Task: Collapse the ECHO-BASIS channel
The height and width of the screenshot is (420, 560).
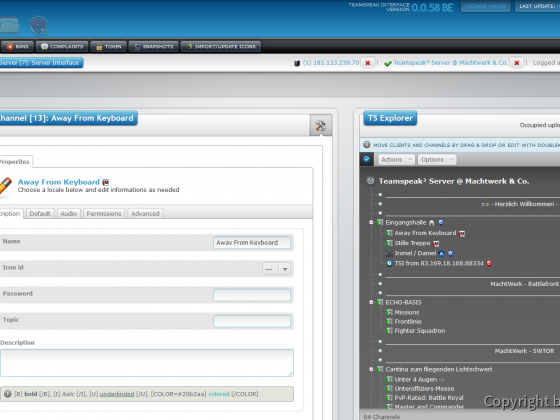Action: tap(371, 302)
